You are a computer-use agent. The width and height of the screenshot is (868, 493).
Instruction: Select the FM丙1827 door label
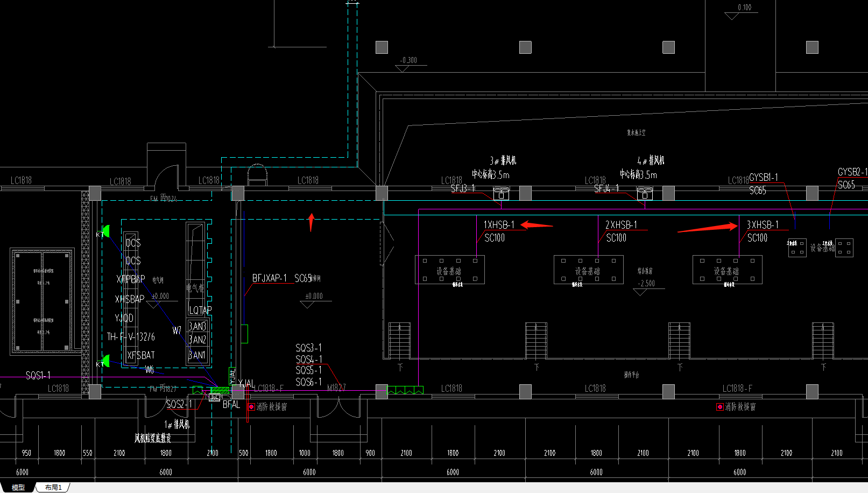[x=163, y=389]
